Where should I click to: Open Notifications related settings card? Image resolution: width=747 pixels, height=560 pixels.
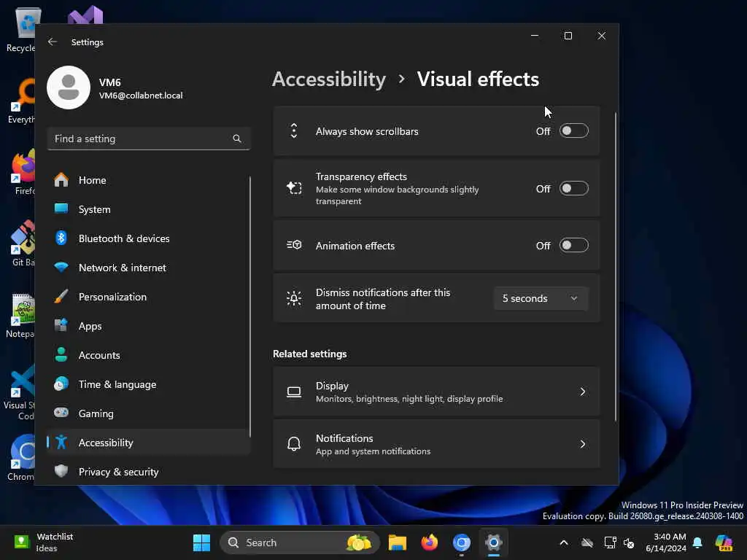click(436, 444)
